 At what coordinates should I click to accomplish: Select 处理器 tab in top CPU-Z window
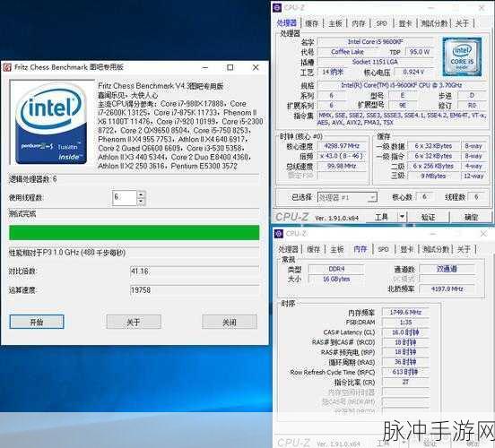[287, 23]
